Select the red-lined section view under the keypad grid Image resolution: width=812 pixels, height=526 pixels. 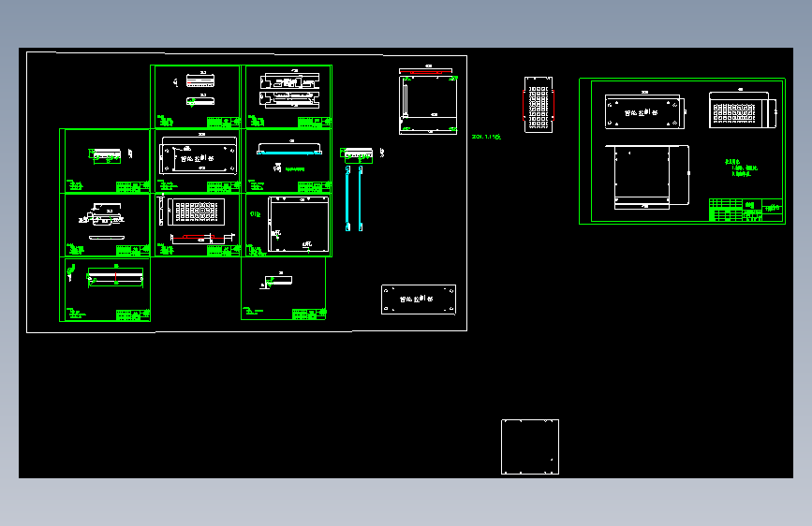202,239
